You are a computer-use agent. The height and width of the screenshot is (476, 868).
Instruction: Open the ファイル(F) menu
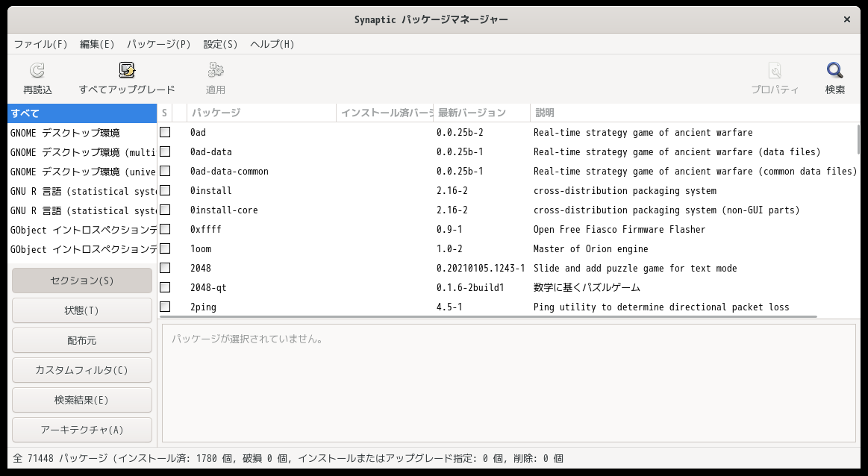(x=40, y=44)
